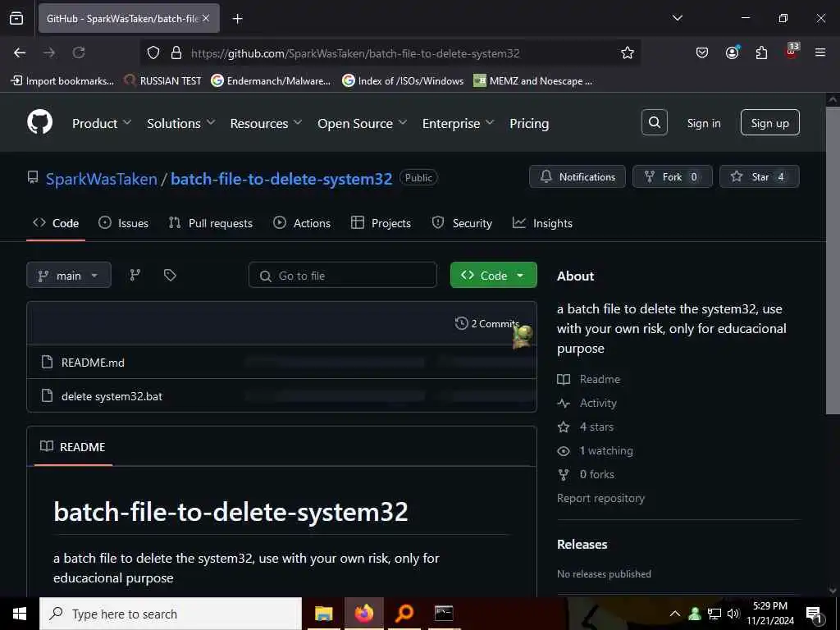Click the red extension icon with badge 13
840x630 pixels.
point(792,52)
